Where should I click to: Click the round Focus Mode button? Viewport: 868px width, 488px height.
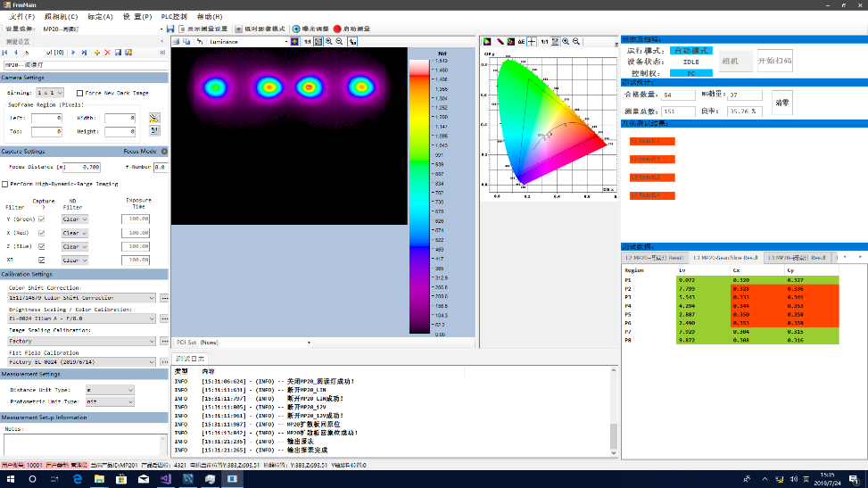tap(164, 152)
